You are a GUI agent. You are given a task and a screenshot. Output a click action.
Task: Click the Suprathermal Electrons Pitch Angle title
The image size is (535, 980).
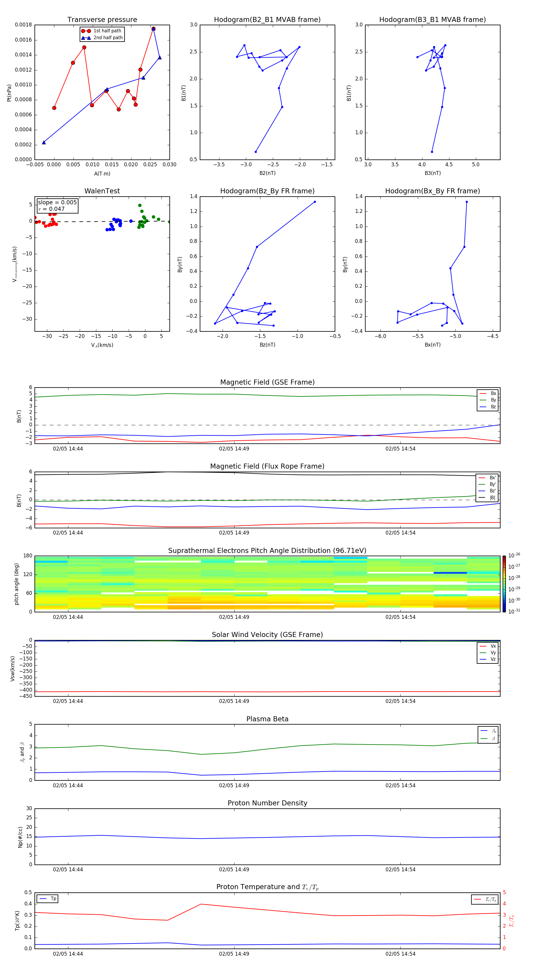(267, 551)
